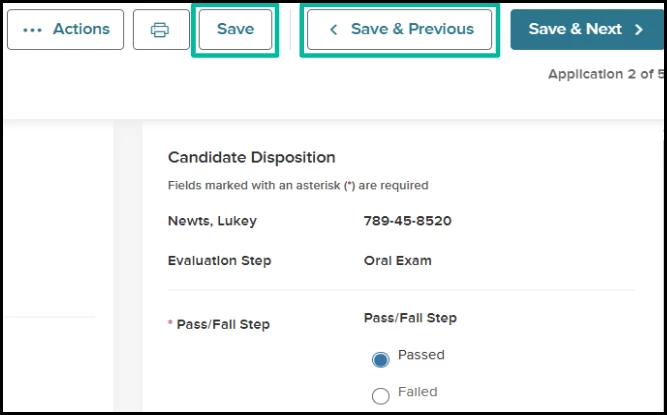Click the candidate name Newts, Lukey

pos(212,221)
